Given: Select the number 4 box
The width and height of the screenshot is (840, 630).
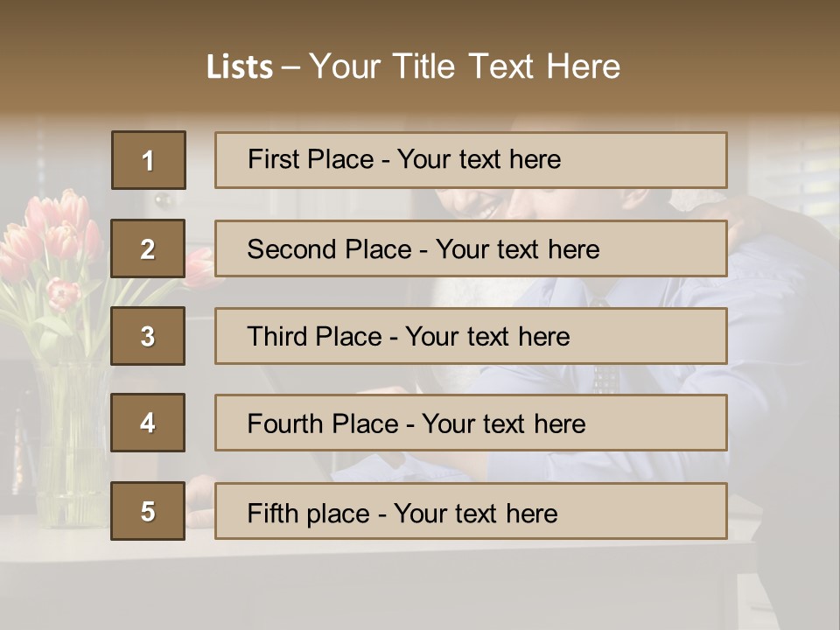Looking at the screenshot, I should pyautogui.click(x=149, y=423).
